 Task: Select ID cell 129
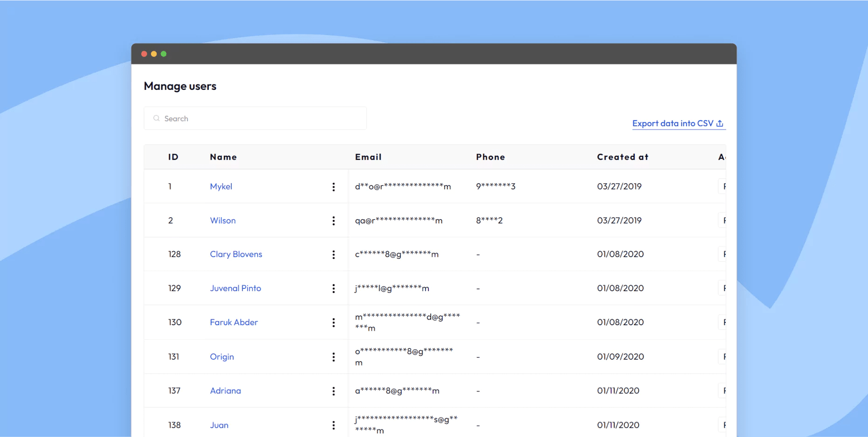(x=174, y=288)
